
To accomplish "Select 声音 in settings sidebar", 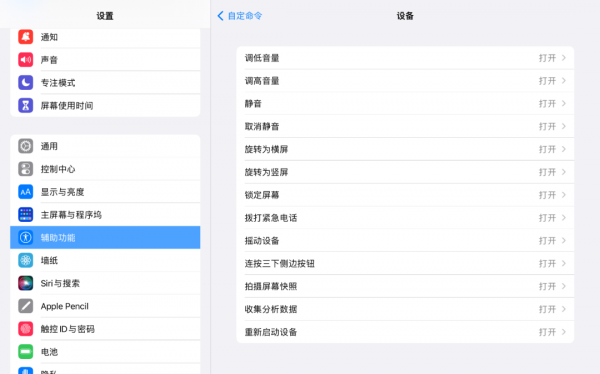I will click(x=49, y=60).
